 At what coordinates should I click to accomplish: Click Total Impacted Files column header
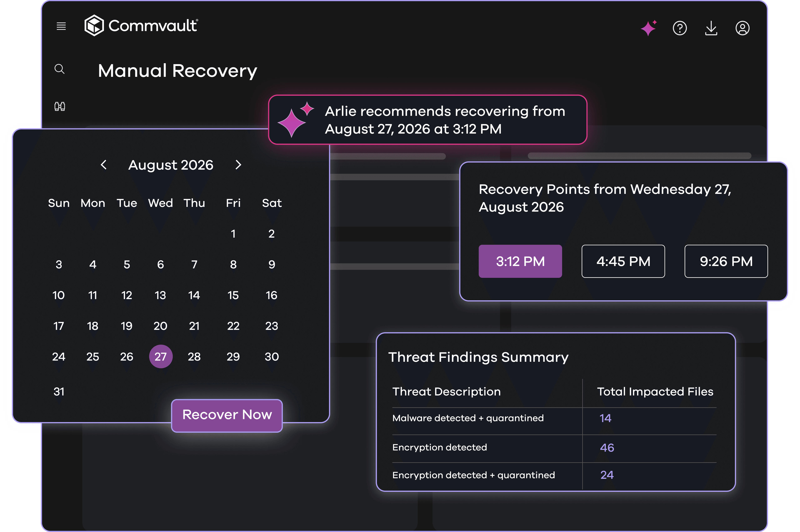coord(655,392)
